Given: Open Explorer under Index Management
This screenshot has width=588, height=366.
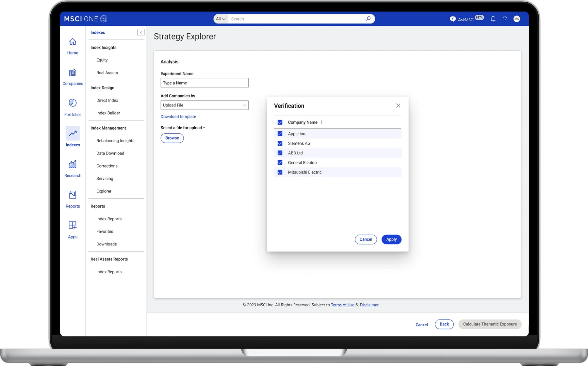Looking at the screenshot, I should point(104,191).
